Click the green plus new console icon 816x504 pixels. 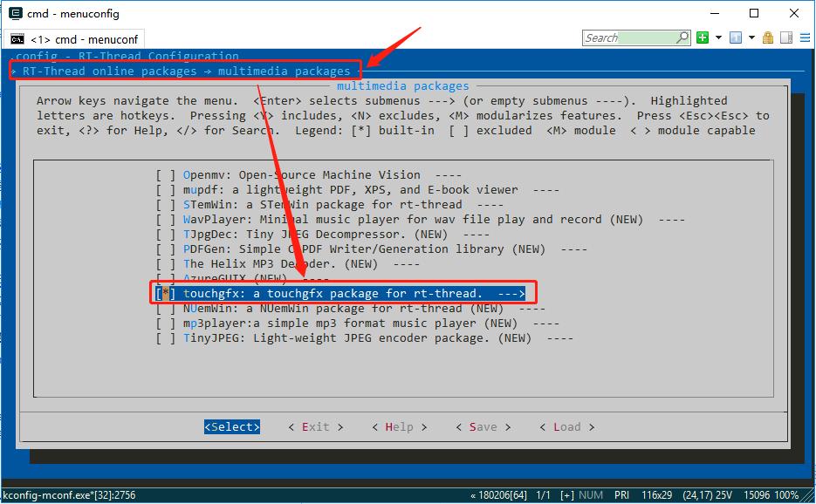(x=703, y=37)
